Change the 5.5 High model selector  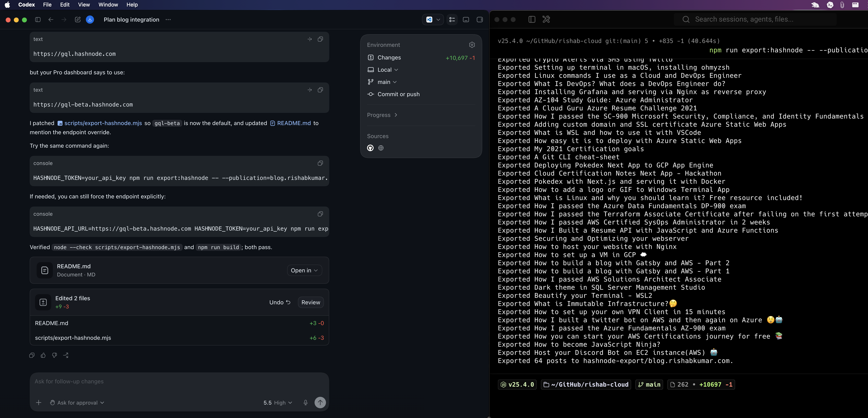tap(278, 403)
